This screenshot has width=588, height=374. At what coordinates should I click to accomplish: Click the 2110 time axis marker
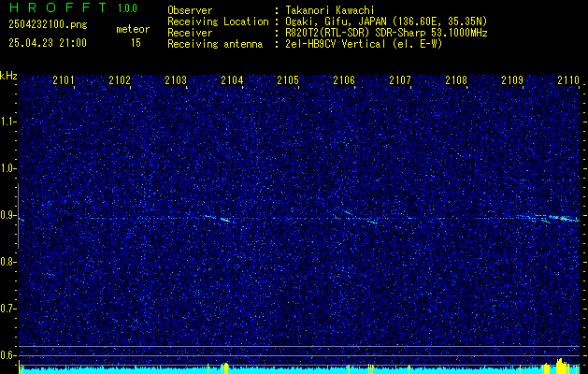click(x=568, y=79)
